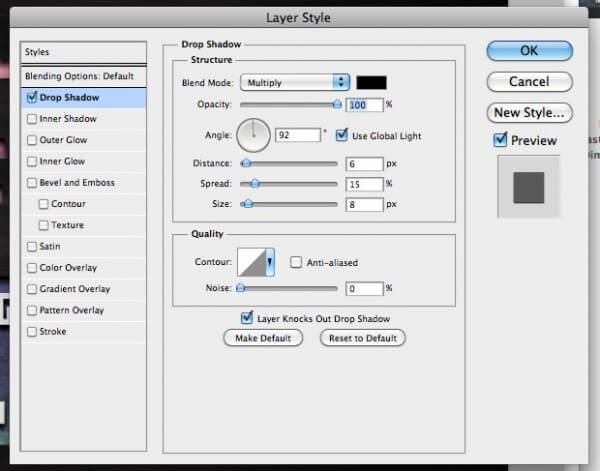Click the Spread slider track
This screenshot has height=471, width=600.
click(x=289, y=184)
